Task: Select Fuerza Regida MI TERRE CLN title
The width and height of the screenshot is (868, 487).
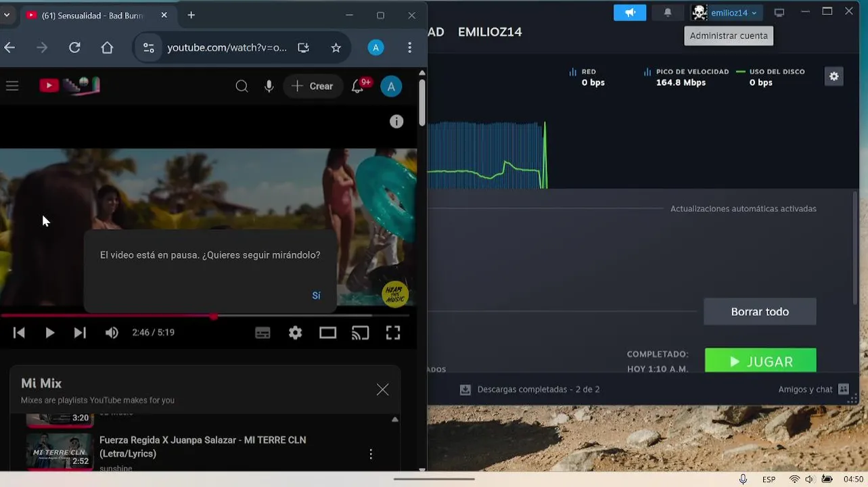Action: (202, 446)
